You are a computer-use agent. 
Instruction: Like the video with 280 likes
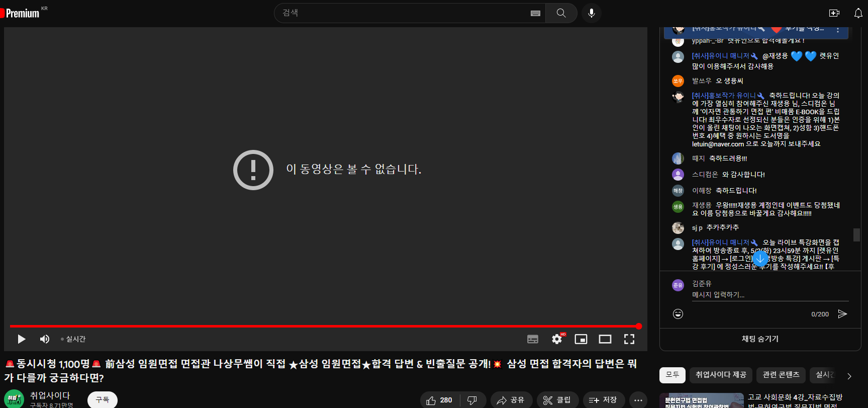pos(439,400)
